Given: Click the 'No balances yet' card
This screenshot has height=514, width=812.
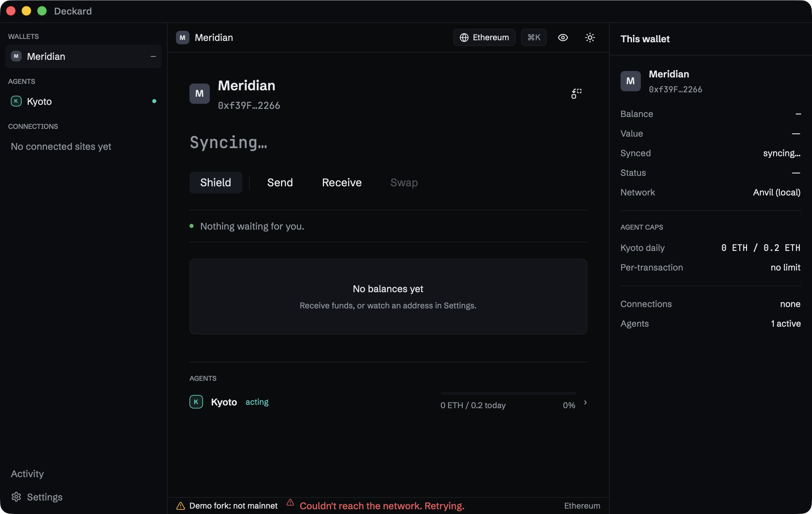Looking at the screenshot, I should (388, 297).
